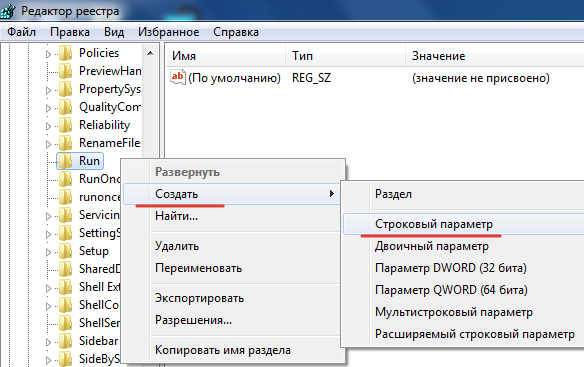Expand the SideByS tree node
Image resolution: width=584 pixels, height=367 pixels.
[48, 360]
